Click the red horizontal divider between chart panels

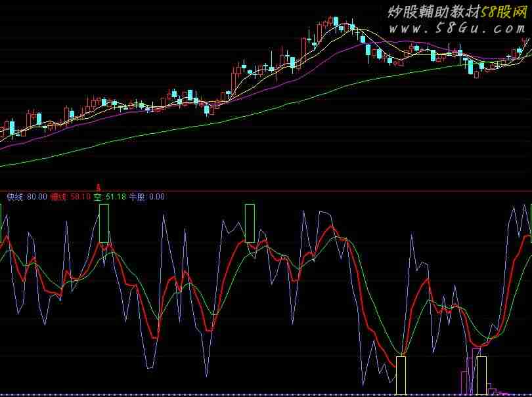click(x=263, y=190)
